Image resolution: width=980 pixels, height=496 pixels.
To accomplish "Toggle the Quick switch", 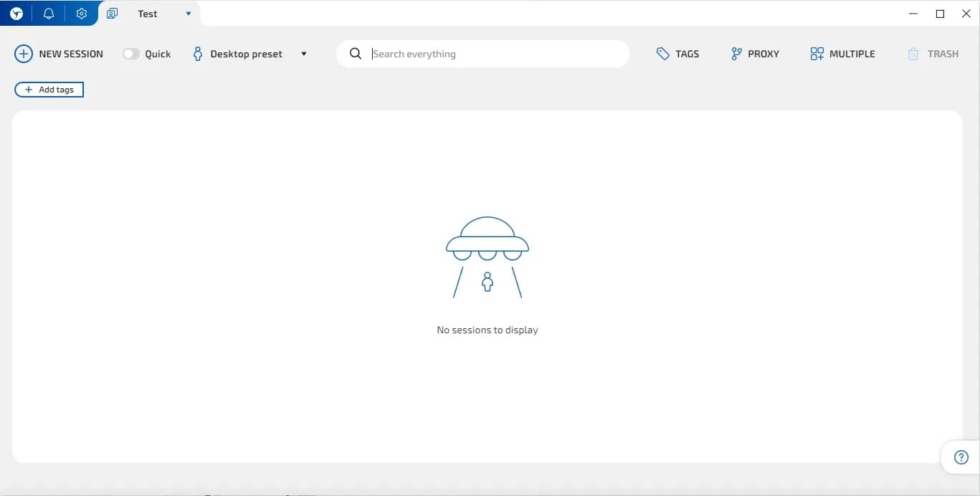I will (130, 54).
